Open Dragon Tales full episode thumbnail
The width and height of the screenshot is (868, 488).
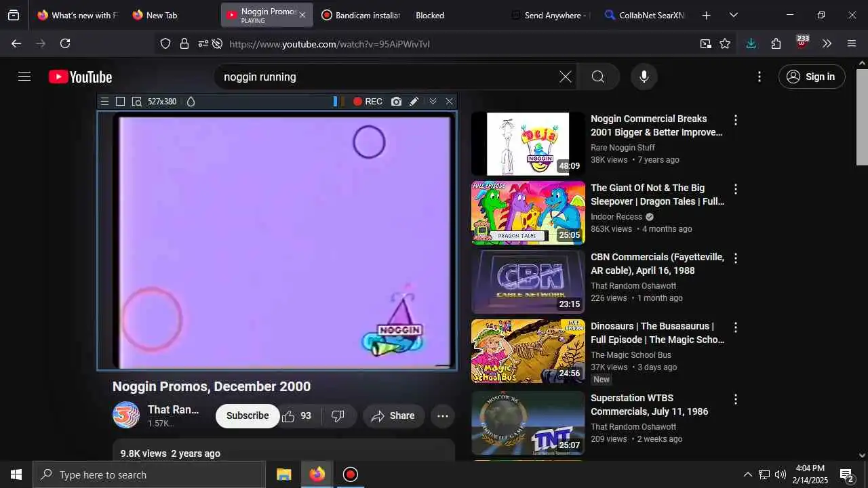pyautogui.click(x=528, y=212)
